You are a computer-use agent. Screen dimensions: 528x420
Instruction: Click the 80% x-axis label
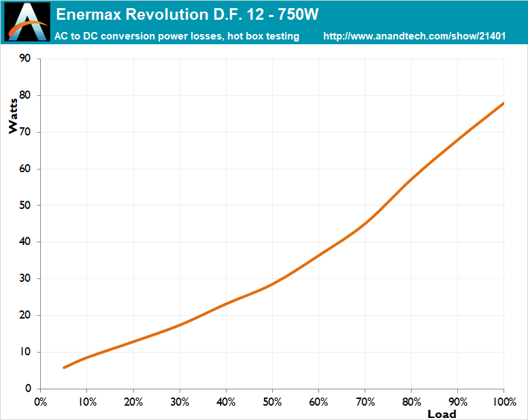[412, 402]
